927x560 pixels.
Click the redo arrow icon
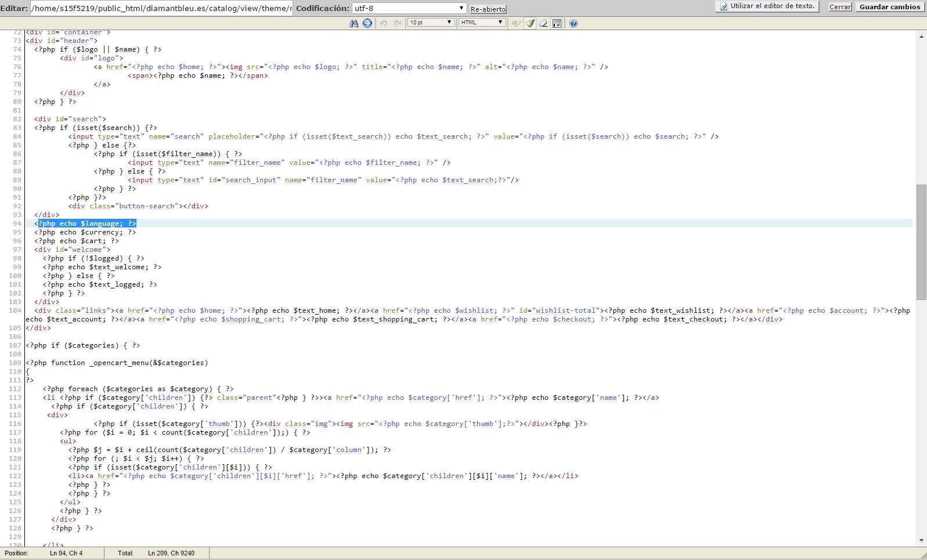coord(398,23)
